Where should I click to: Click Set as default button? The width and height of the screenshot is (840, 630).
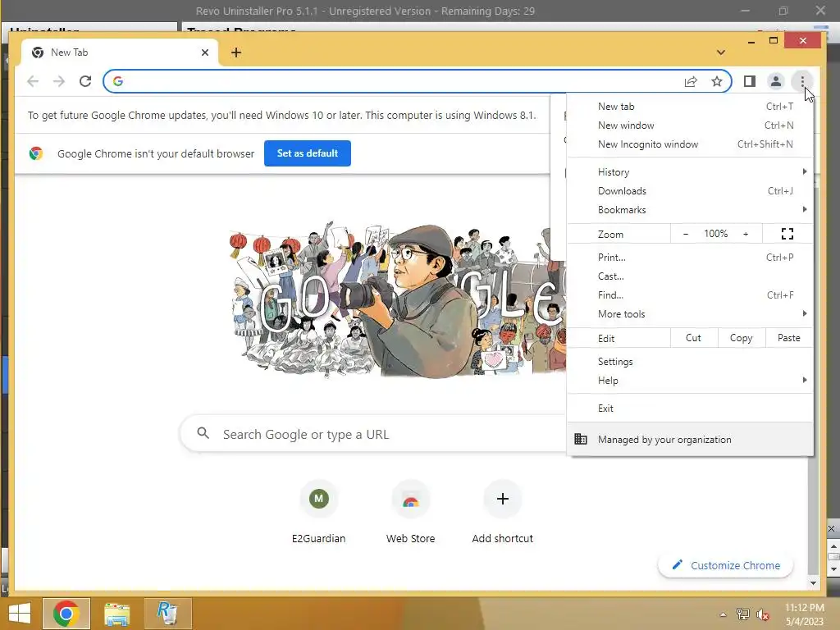pyautogui.click(x=307, y=153)
